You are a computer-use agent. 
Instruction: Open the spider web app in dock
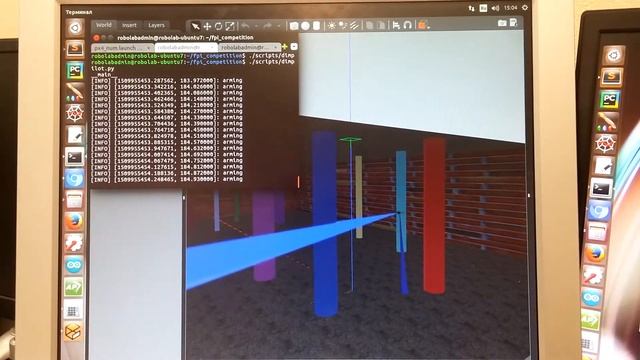point(75,113)
